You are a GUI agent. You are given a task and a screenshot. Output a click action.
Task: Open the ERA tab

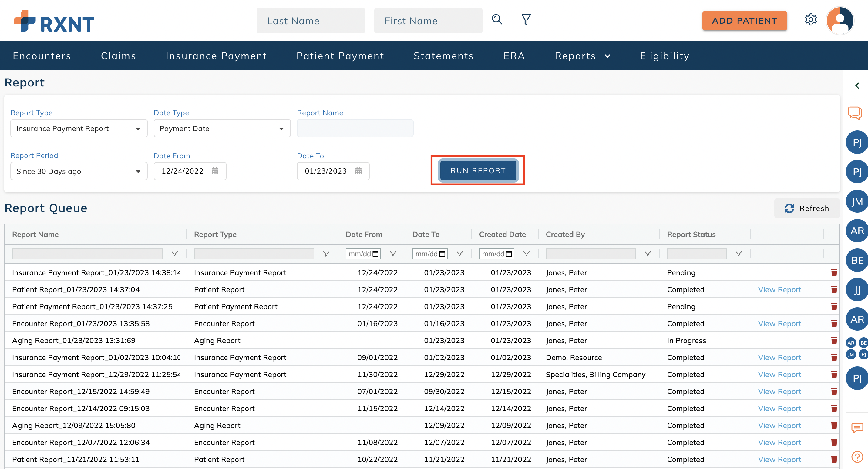click(x=514, y=56)
